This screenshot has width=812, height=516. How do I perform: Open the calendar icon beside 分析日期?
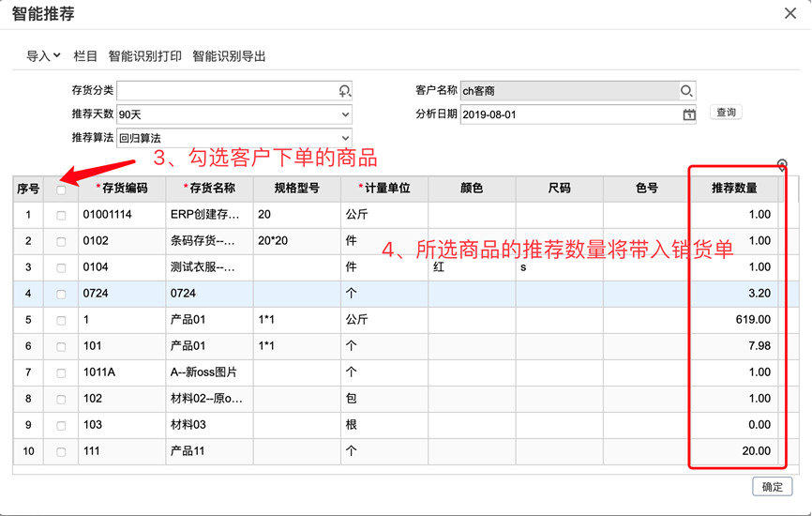click(689, 114)
